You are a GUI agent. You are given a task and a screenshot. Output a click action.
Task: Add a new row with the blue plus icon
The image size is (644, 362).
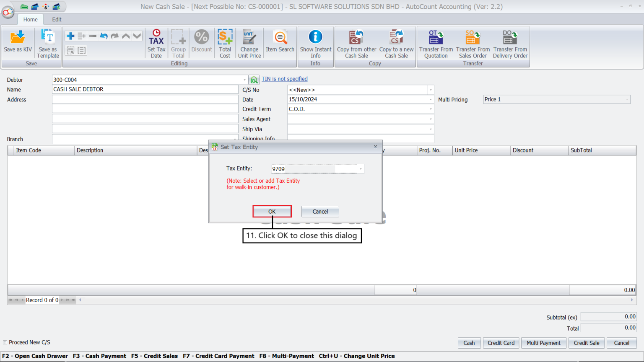point(70,36)
